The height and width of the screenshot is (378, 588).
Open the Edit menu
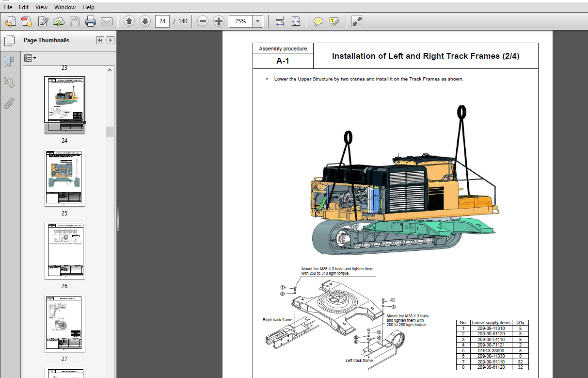24,7
